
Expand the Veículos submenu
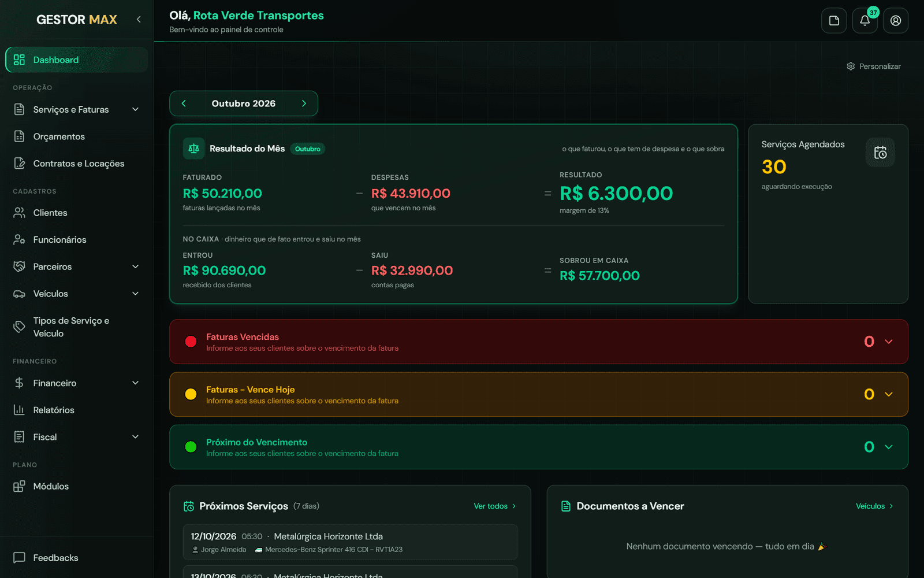136,294
